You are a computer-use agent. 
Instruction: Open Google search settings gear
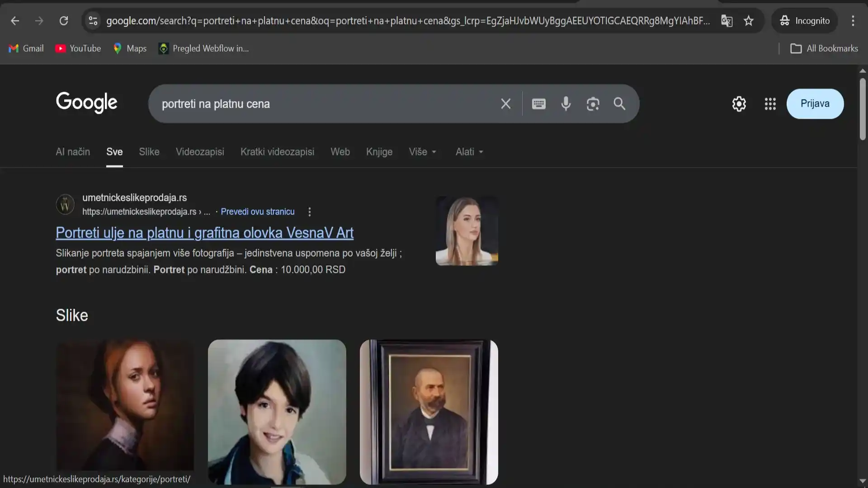739,104
